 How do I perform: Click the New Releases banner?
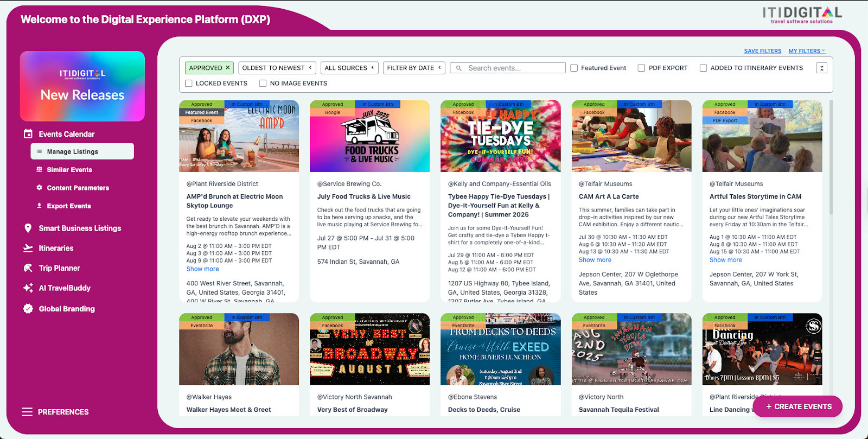[x=82, y=86]
